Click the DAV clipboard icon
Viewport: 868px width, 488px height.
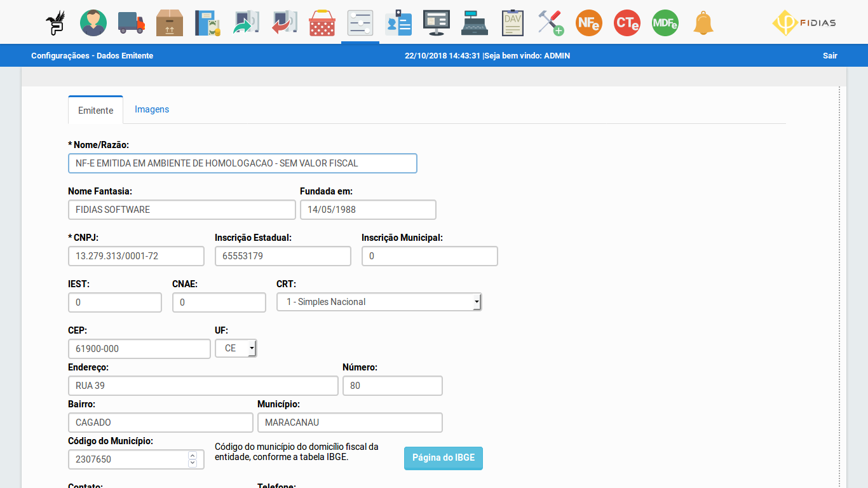[x=512, y=23]
